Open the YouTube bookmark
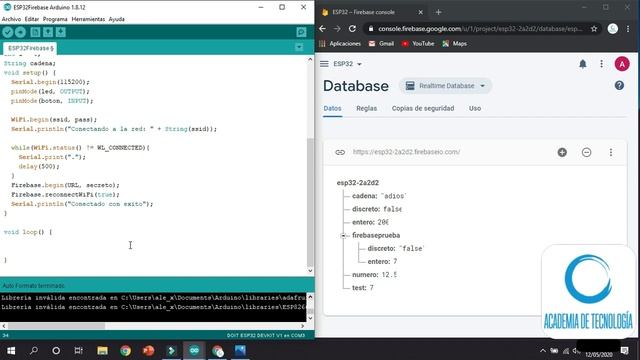The image size is (640, 360). pyautogui.click(x=418, y=44)
